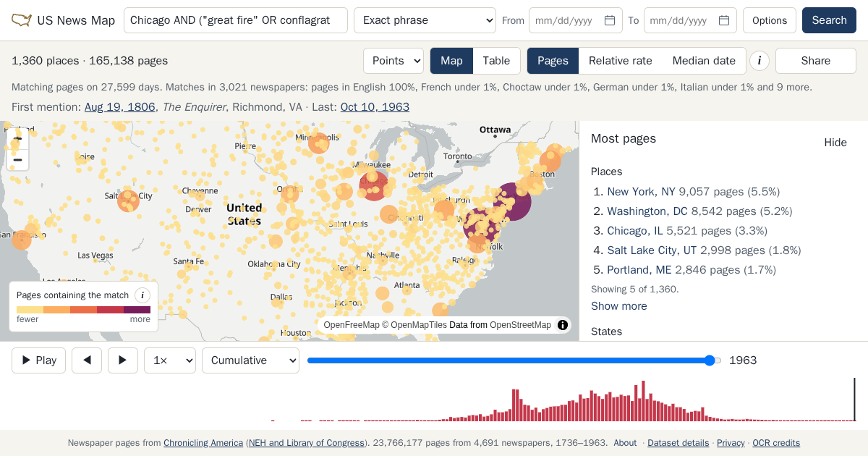Click the Search button
The width and height of the screenshot is (868, 456).
click(829, 20)
